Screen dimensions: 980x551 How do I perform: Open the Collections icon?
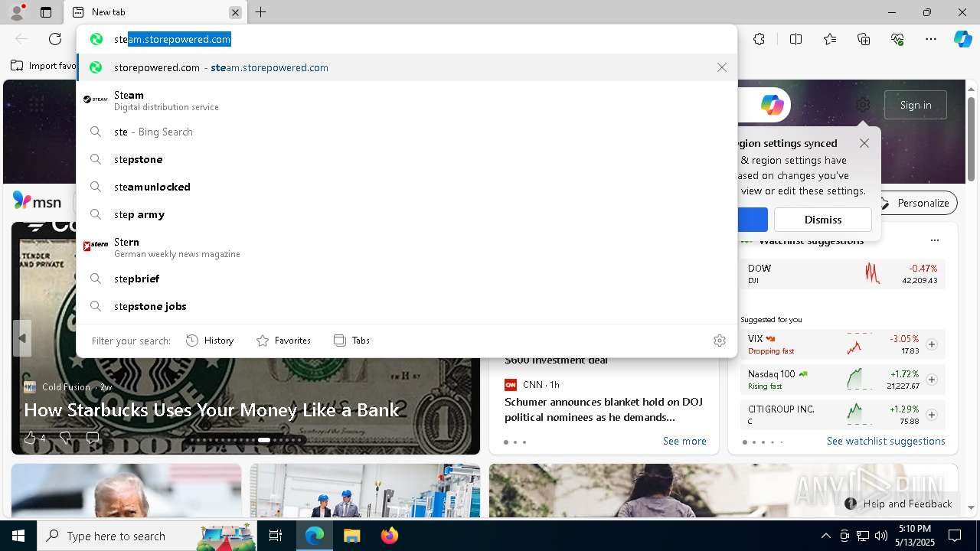[864, 39]
